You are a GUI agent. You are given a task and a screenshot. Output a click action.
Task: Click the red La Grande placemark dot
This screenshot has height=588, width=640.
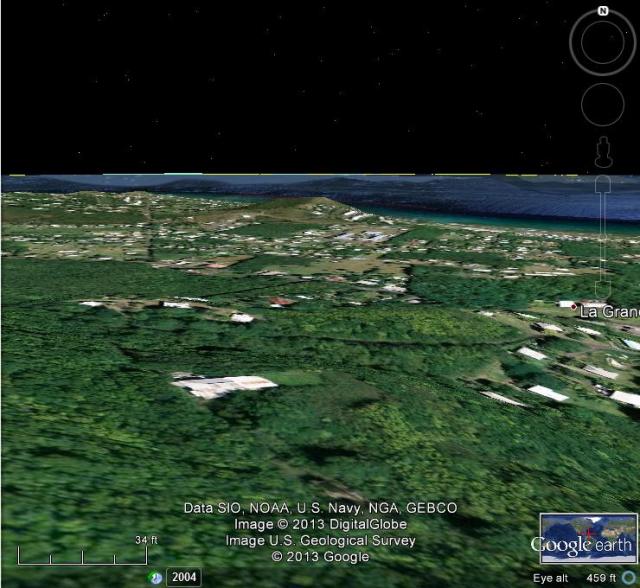(x=575, y=310)
